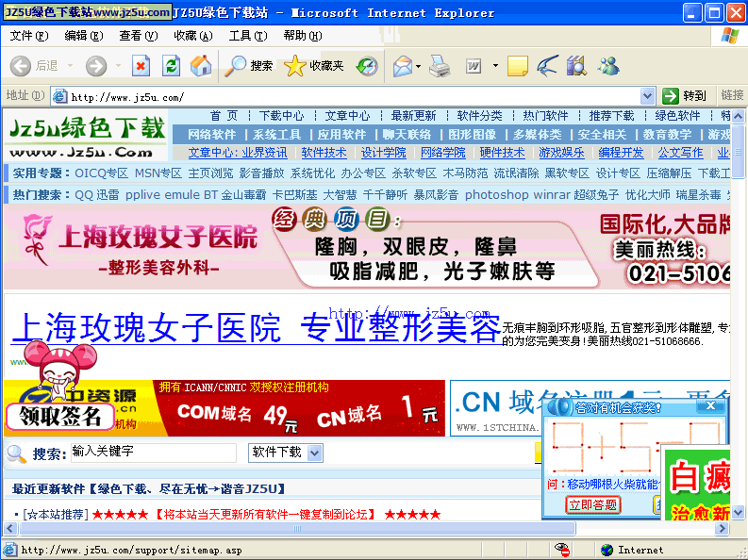Click the page icon in address bar
This screenshot has height=560, width=748.
59,97
